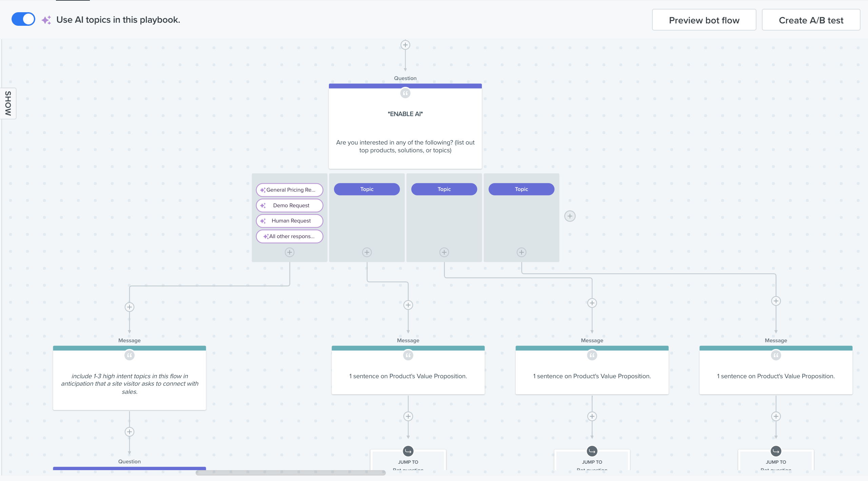Select the Demo Request AI topic
The width and height of the screenshot is (868, 481).
[x=290, y=206]
